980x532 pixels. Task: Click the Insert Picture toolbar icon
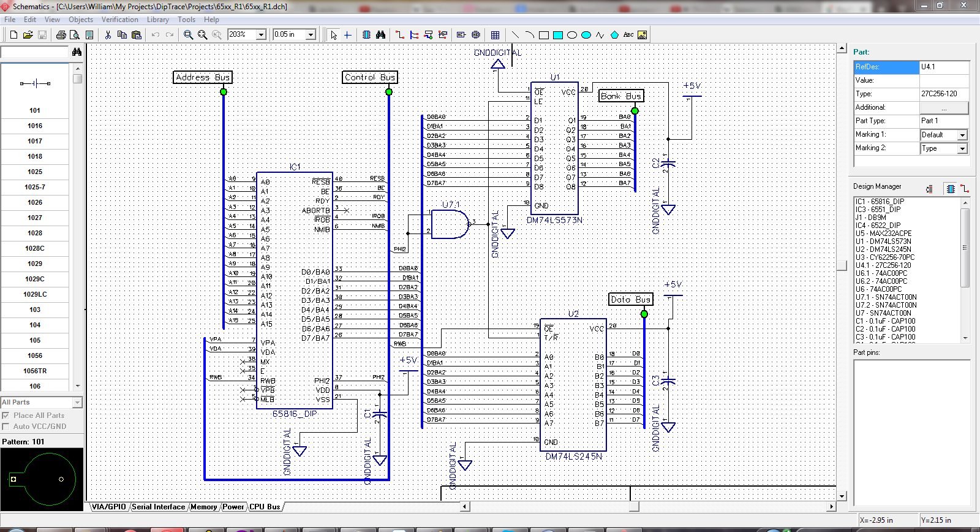643,35
